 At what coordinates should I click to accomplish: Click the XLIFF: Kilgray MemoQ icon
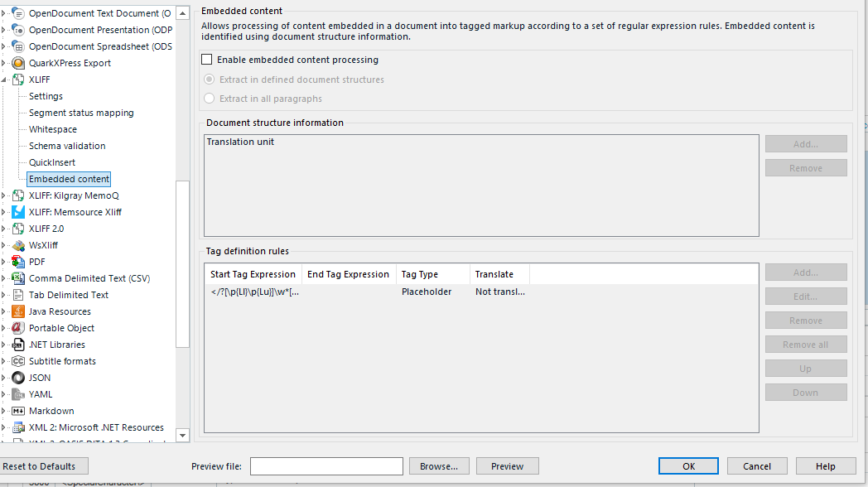18,195
